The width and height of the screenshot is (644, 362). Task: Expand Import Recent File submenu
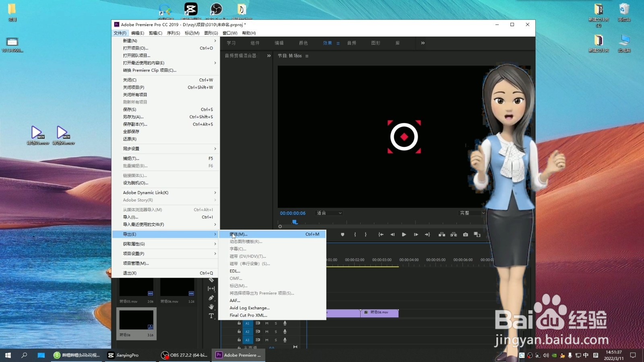(166, 224)
